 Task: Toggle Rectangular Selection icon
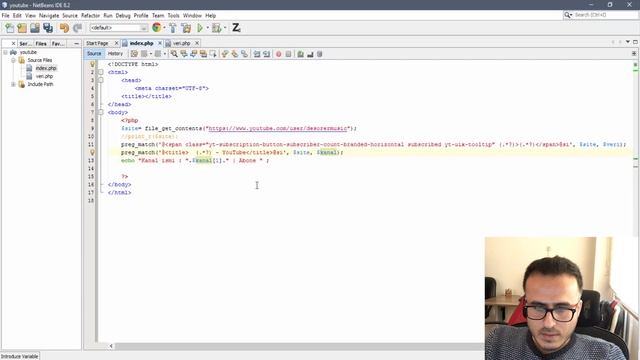pyautogui.click(x=213, y=54)
